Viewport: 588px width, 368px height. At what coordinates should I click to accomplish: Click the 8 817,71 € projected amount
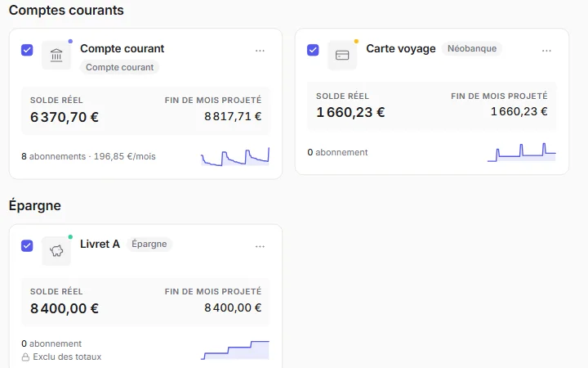[x=233, y=116]
